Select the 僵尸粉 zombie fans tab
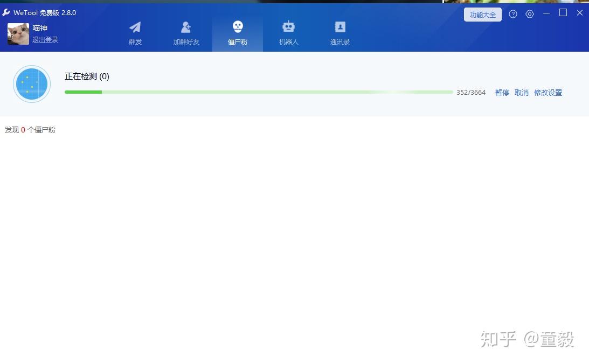 238,33
